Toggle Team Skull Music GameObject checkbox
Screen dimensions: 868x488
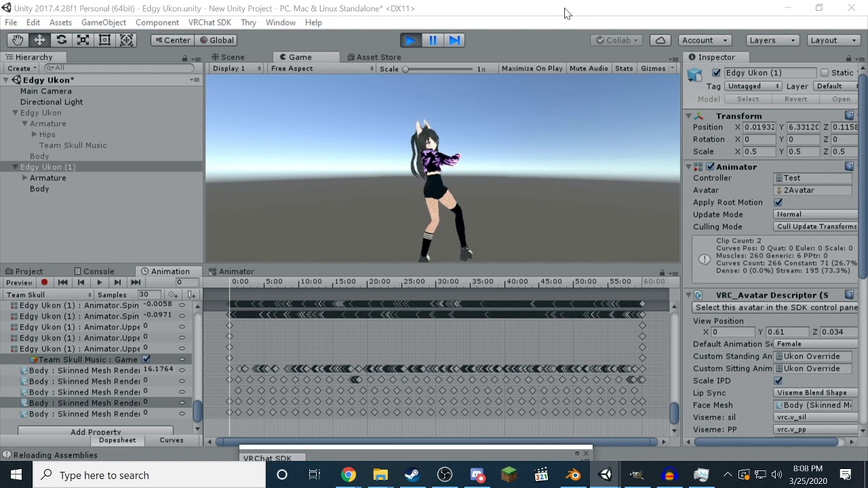tap(146, 359)
